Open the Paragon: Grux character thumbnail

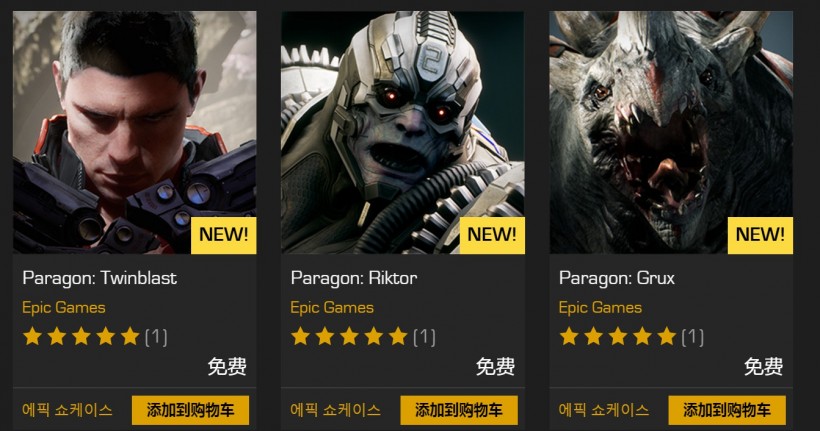[x=671, y=133]
